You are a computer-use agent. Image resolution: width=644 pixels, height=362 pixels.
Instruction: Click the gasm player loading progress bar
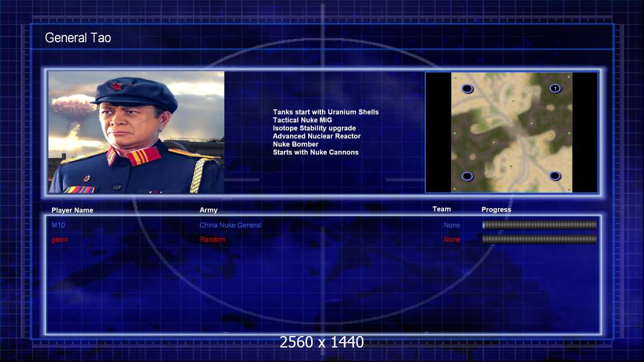pyautogui.click(x=539, y=239)
